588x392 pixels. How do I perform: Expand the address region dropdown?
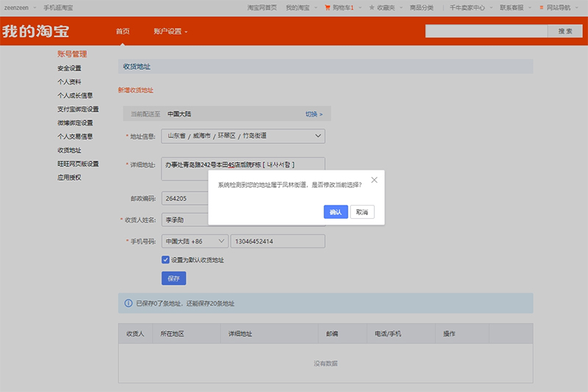(243, 136)
